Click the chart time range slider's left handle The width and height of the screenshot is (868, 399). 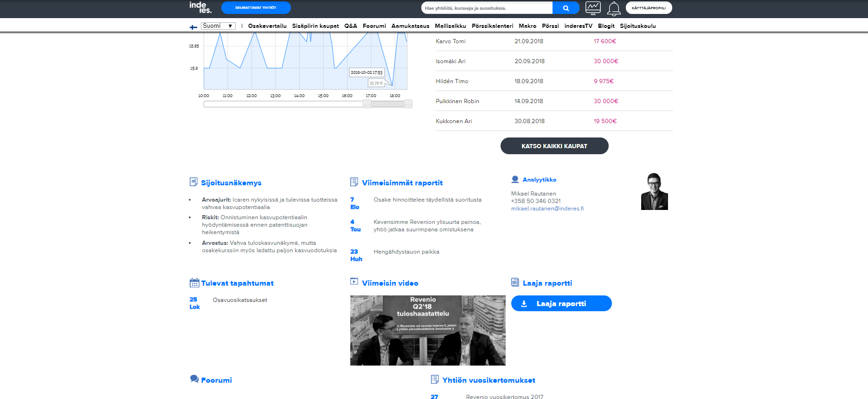[x=367, y=104]
